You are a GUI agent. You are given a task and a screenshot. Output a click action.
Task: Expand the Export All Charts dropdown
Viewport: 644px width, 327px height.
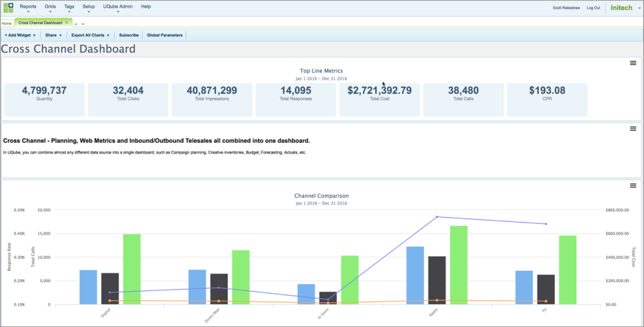90,35
